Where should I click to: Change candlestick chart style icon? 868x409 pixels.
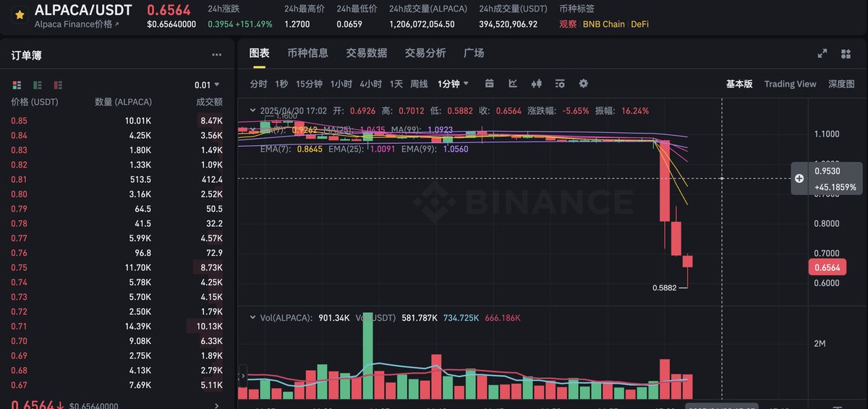[537, 84]
